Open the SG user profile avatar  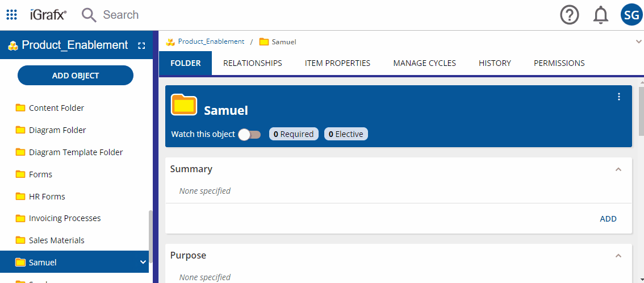click(632, 15)
